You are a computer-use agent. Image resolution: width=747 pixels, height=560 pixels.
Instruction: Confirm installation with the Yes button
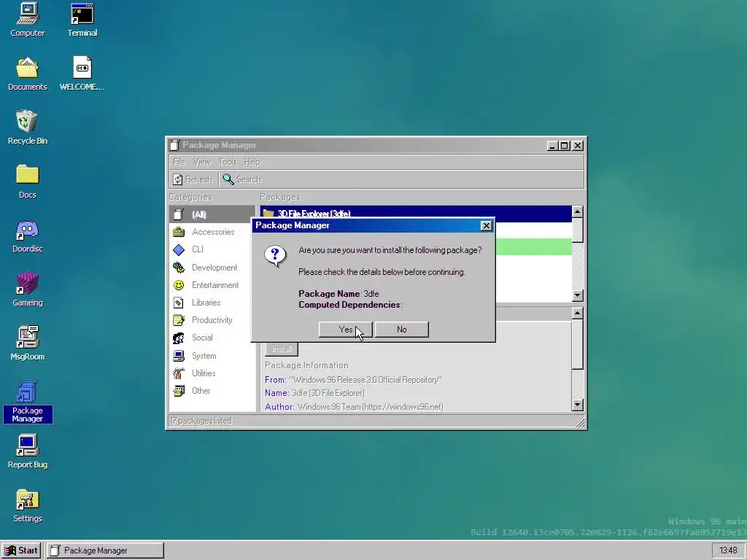345,330
